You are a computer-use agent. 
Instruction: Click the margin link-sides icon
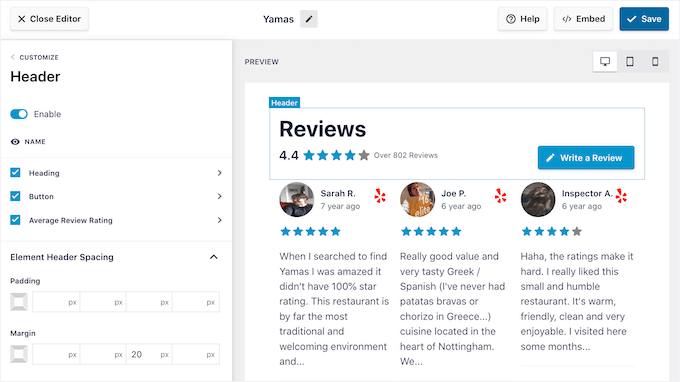click(x=19, y=354)
